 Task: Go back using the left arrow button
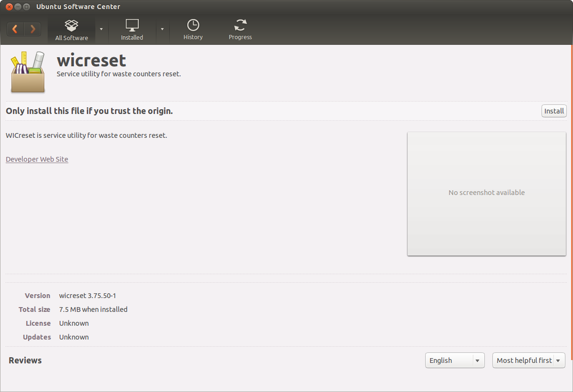(15, 29)
